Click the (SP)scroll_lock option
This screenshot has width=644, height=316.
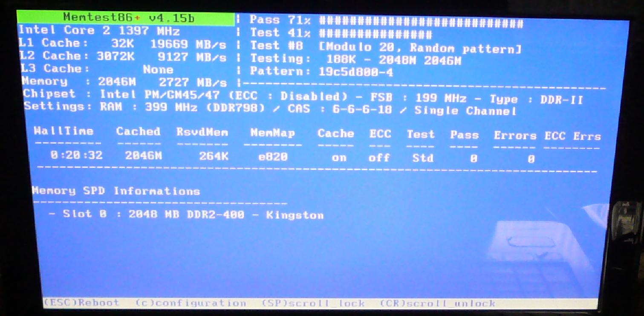click(313, 304)
